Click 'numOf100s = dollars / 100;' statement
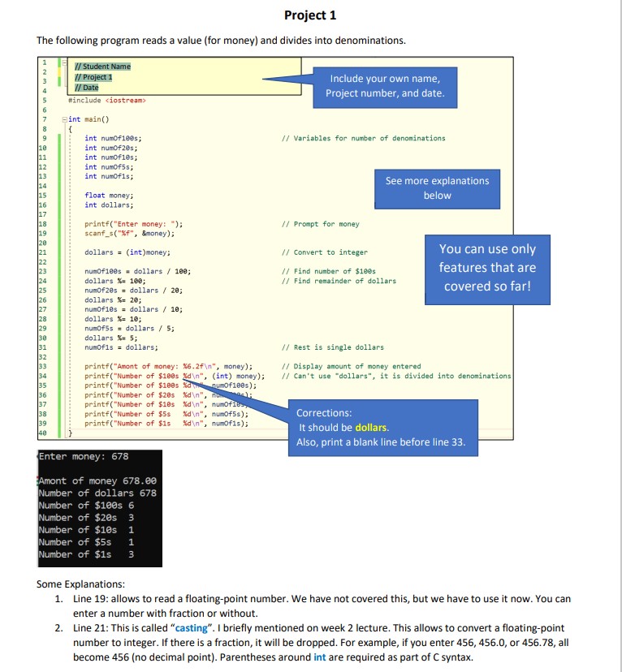Viewport: 622px width, 672px height. pyautogui.click(x=137, y=271)
